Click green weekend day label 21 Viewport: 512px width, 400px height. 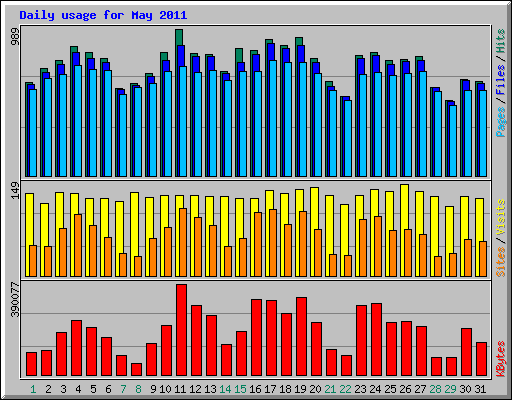tap(330, 389)
